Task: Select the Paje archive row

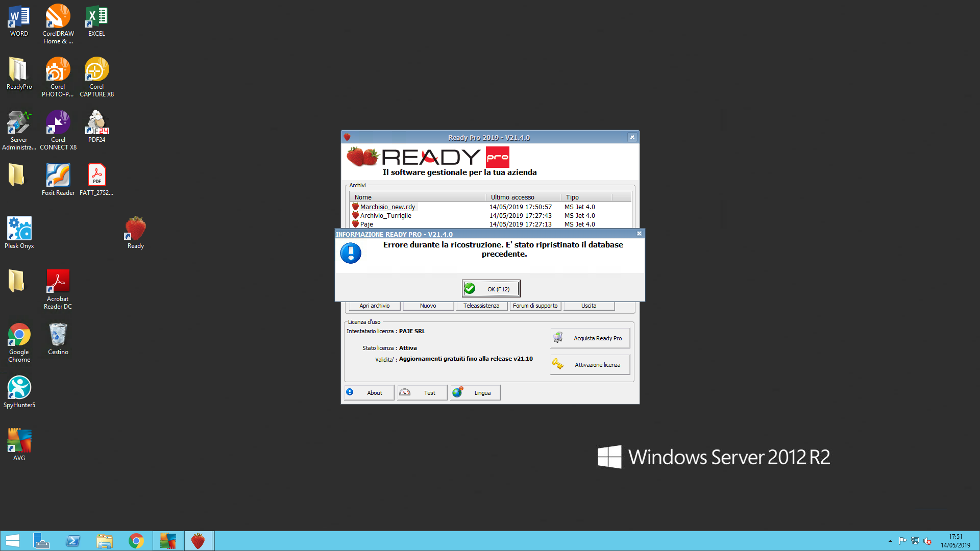Action: pos(490,224)
